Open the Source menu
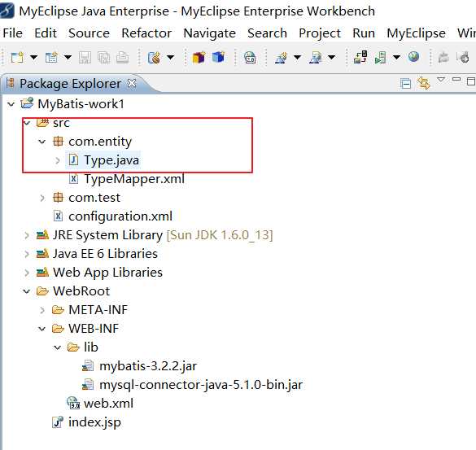Screen dimensions: 476x450 [89, 33]
